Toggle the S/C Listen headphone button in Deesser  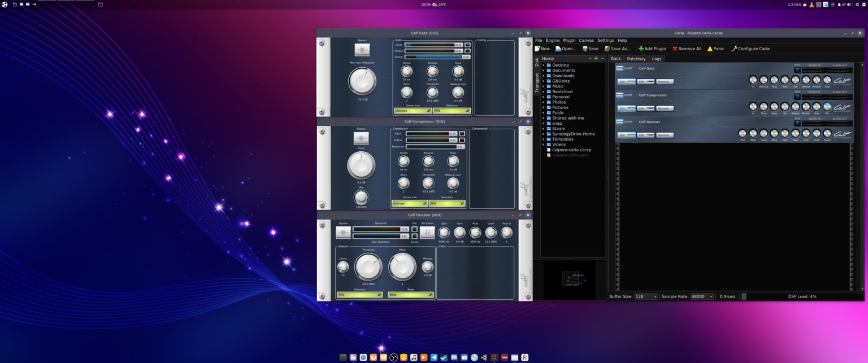point(427,232)
